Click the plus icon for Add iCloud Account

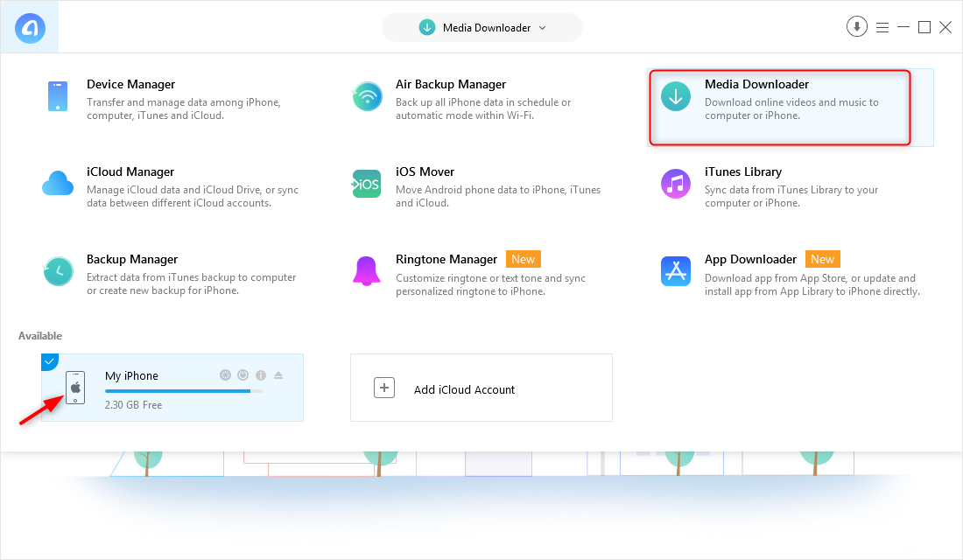click(384, 388)
